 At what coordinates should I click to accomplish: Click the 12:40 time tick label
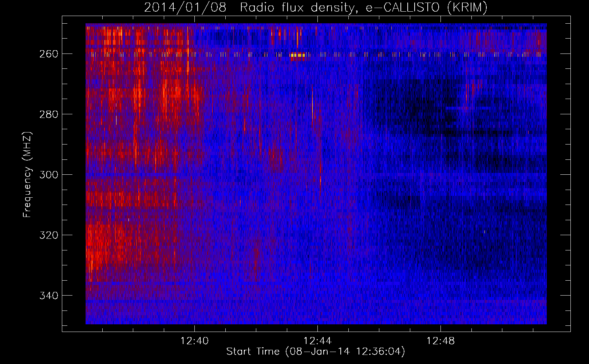(x=195, y=341)
